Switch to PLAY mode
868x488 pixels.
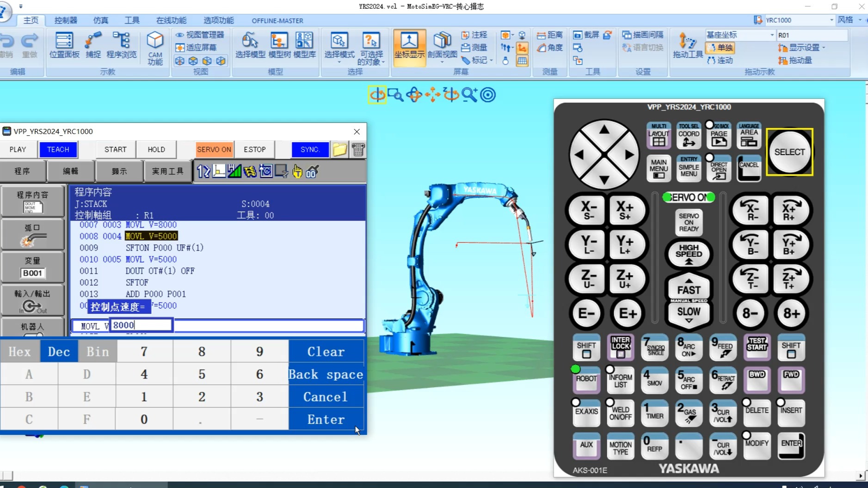pos(18,149)
